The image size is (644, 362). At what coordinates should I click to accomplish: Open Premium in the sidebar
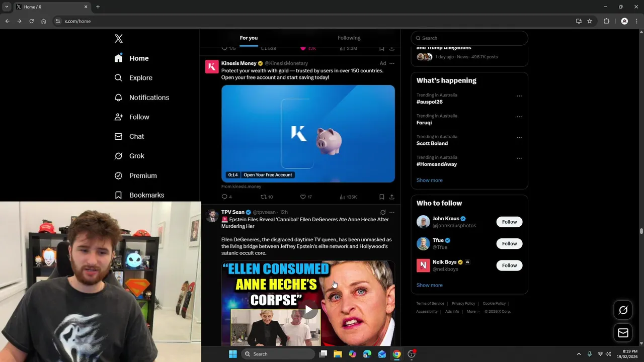(x=135, y=175)
